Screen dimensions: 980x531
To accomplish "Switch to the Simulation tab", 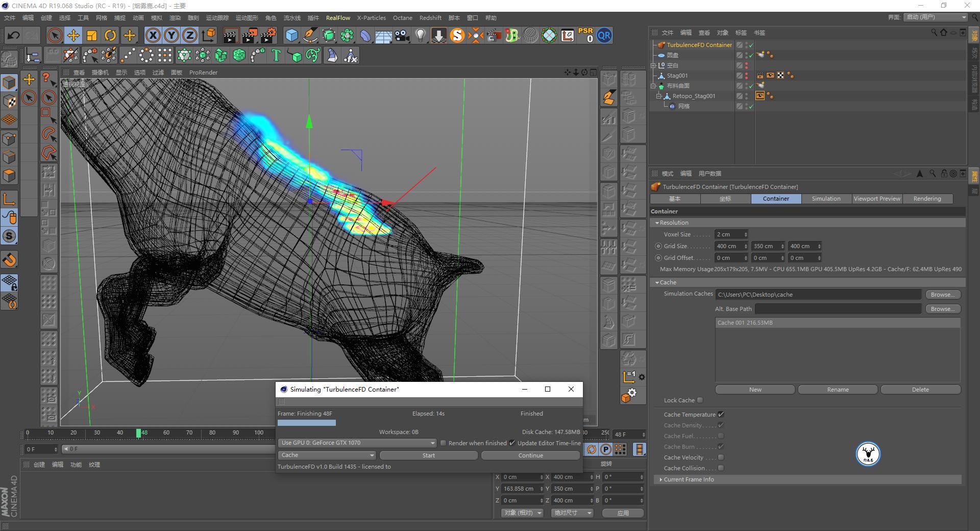I will [825, 199].
